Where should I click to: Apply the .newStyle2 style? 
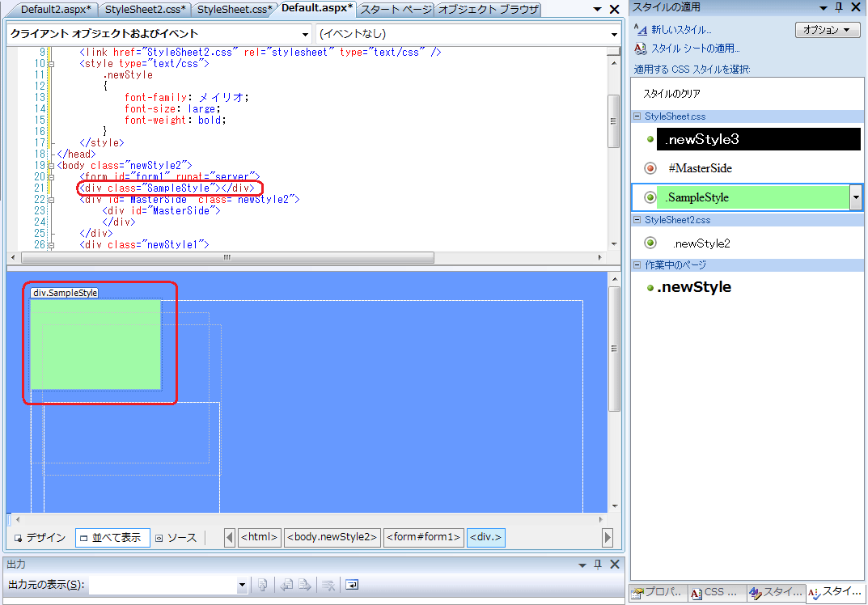(701, 243)
